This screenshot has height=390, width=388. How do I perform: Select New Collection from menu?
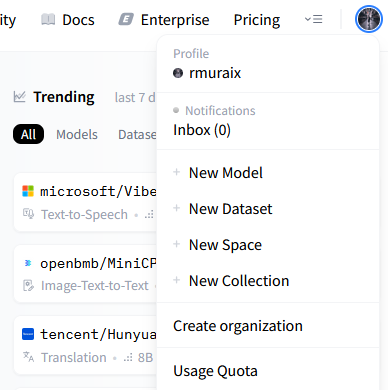tap(239, 281)
